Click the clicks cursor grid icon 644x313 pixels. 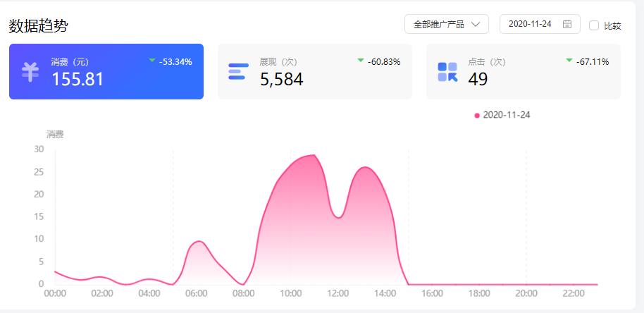tap(447, 72)
